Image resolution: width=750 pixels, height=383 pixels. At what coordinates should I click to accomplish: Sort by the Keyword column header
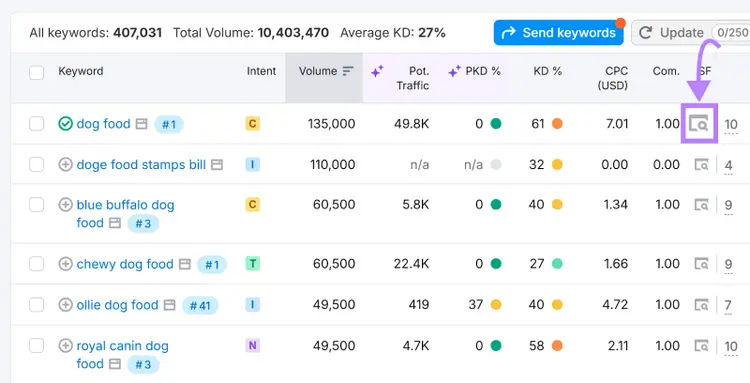(x=80, y=71)
